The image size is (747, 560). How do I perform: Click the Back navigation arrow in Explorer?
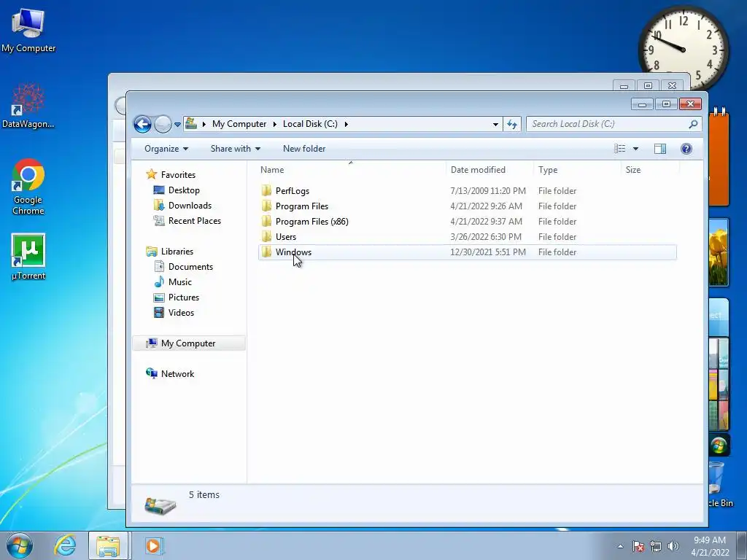(x=142, y=124)
